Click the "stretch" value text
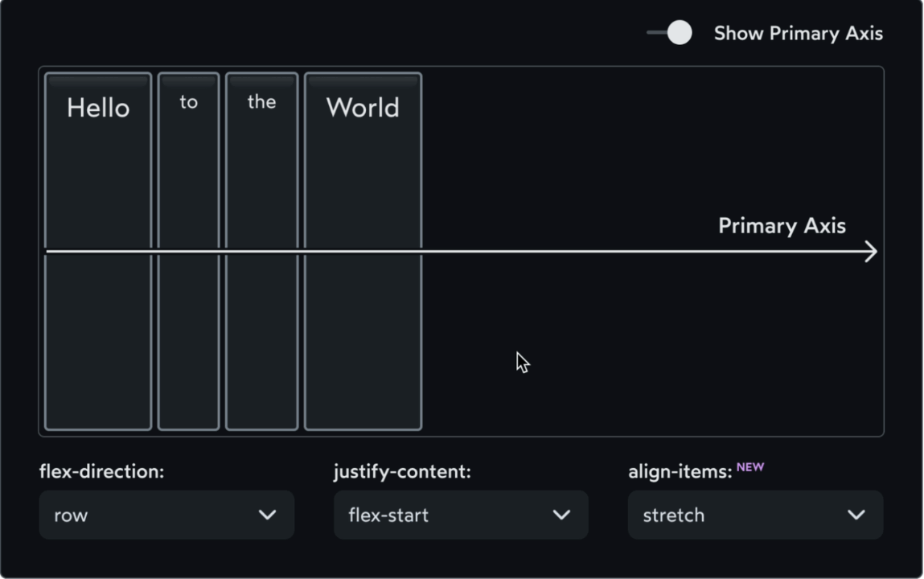Viewport: 924px width, 579px height. (x=674, y=515)
